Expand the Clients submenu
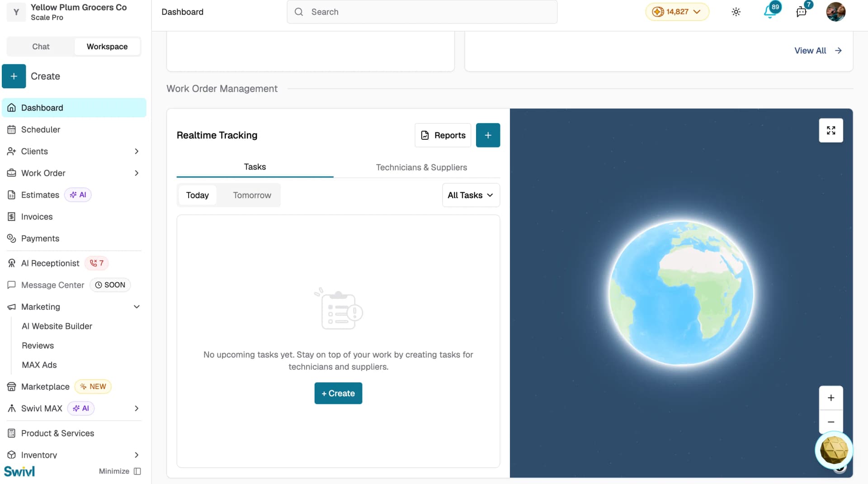The image size is (868, 484). [x=137, y=151]
